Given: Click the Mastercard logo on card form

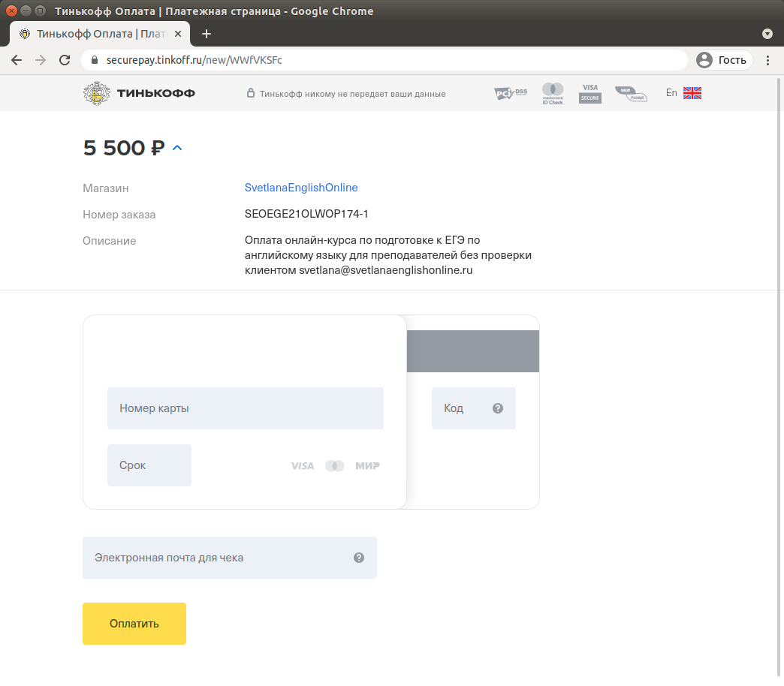Looking at the screenshot, I should coord(334,465).
